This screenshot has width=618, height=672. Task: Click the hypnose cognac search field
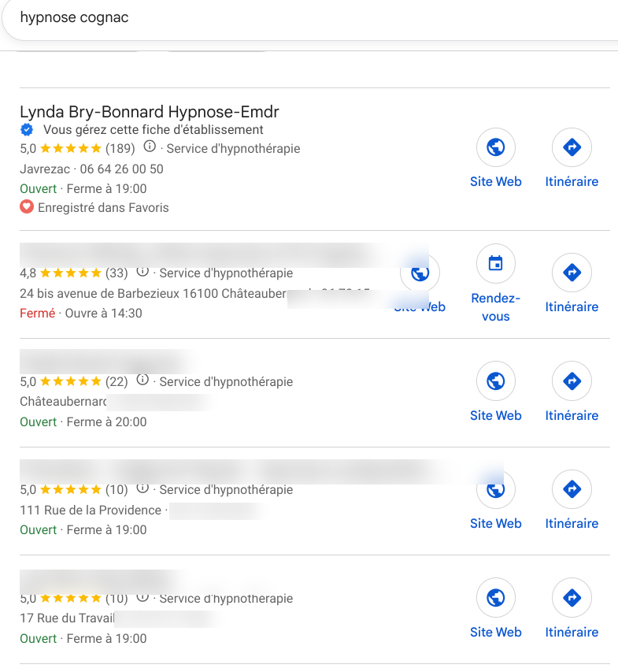click(x=310, y=18)
